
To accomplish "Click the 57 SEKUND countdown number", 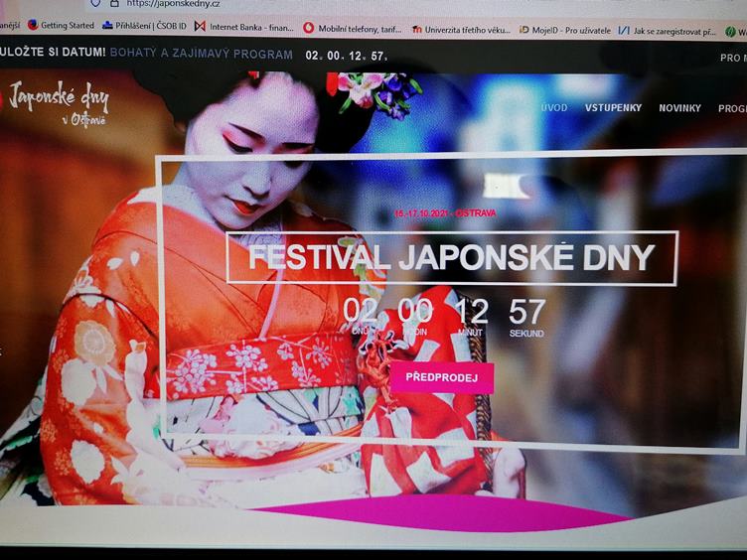I will (526, 312).
